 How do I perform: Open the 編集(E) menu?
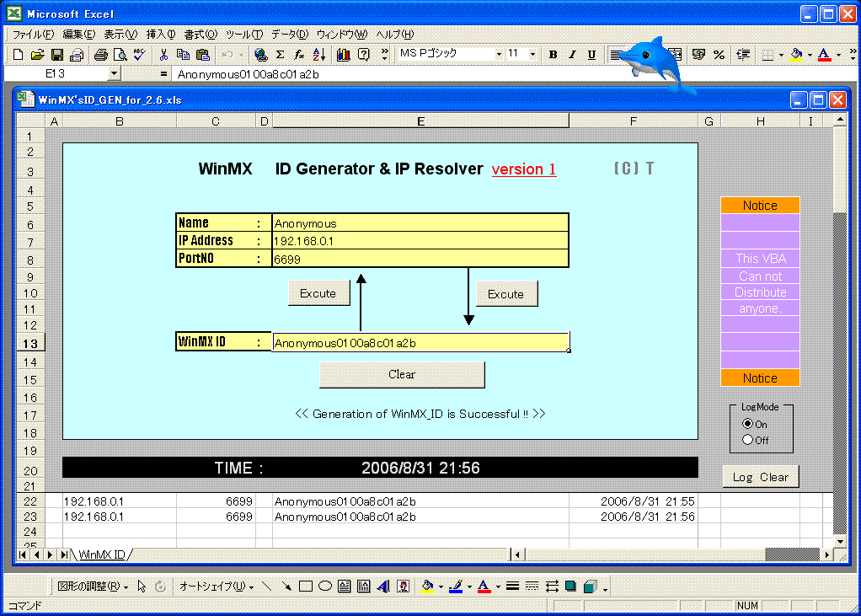79,34
